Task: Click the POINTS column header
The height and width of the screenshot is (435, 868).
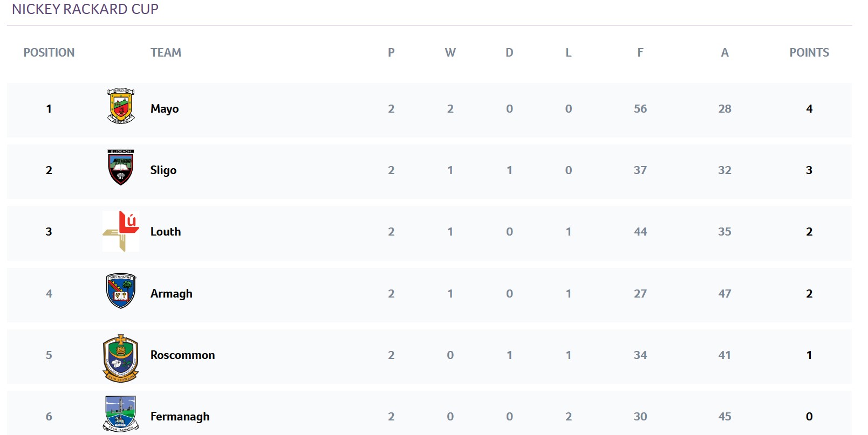Action: tap(809, 52)
